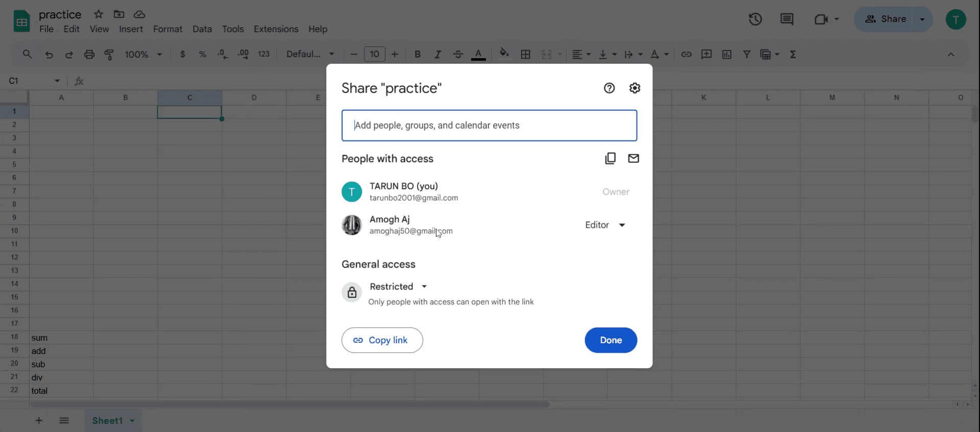The image size is (980, 432).
Task: Click the Done button
Action: pos(611,340)
